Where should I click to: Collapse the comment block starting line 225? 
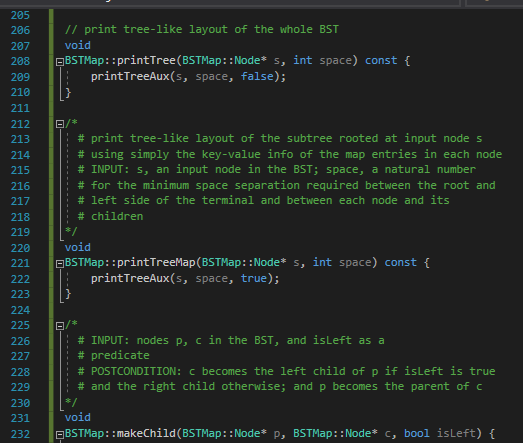(x=60, y=326)
